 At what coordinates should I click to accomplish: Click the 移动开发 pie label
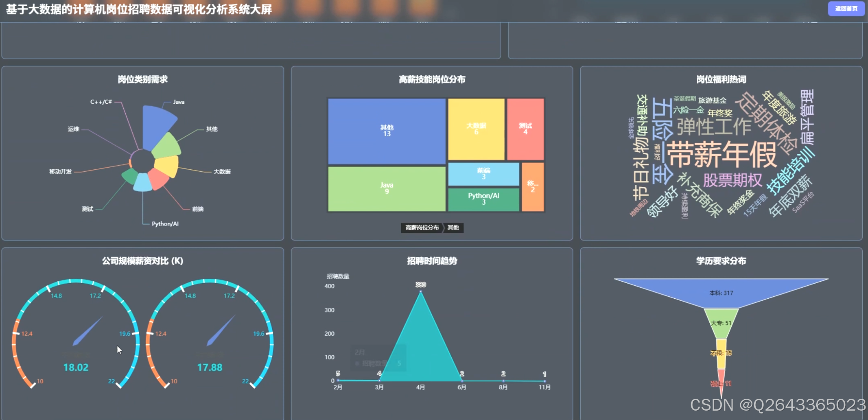tap(60, 171)
